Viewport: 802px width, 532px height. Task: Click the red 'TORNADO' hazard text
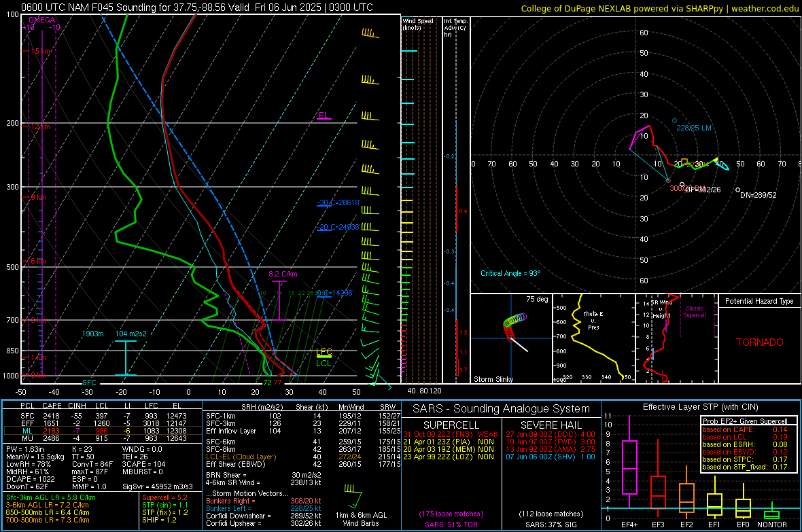pos(760,342)
